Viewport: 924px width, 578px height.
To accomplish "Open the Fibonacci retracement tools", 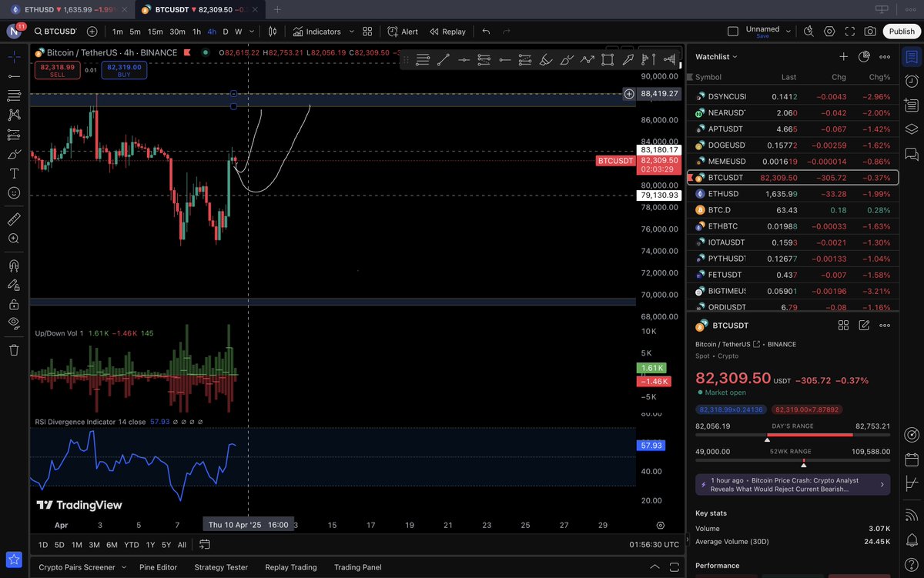I will (x=14, y=95).
